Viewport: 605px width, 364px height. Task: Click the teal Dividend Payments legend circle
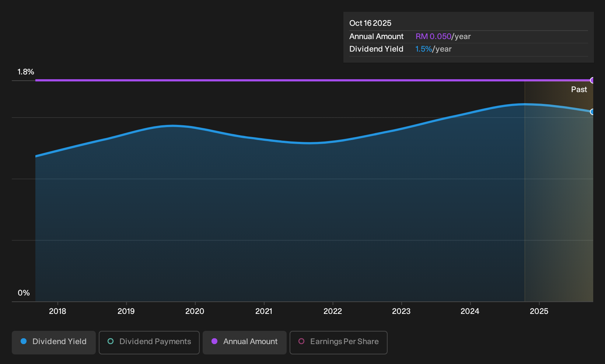point(111,342)
